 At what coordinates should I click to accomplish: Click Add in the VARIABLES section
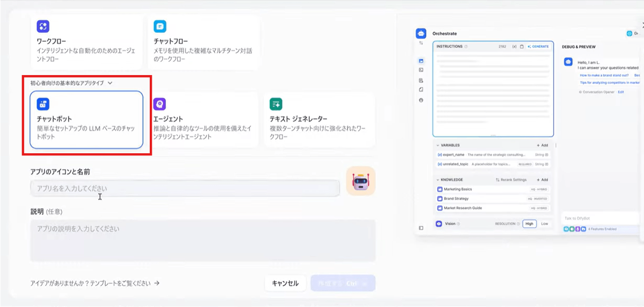click(542, 145)
